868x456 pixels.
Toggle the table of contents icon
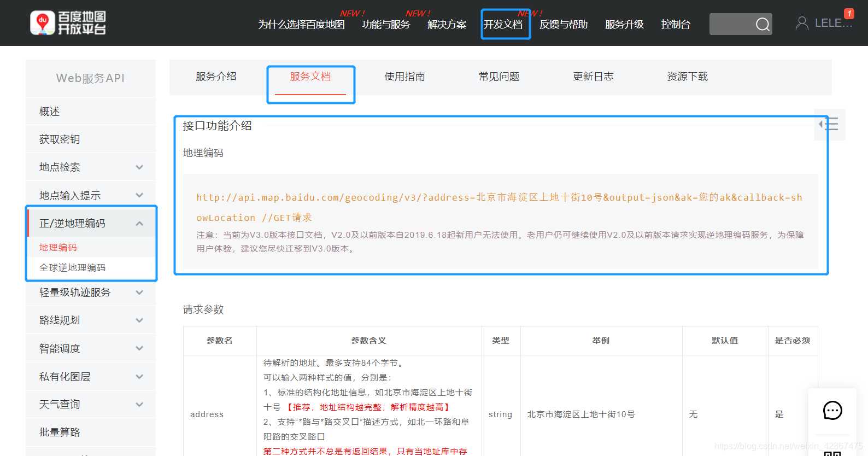[829, 125]
